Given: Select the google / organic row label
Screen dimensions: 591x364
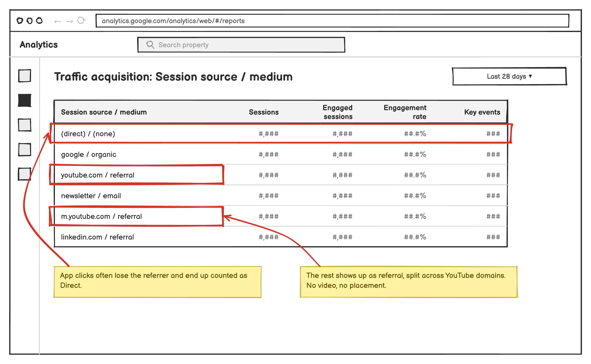Looking at the screenshot, I should pos(89,154).
